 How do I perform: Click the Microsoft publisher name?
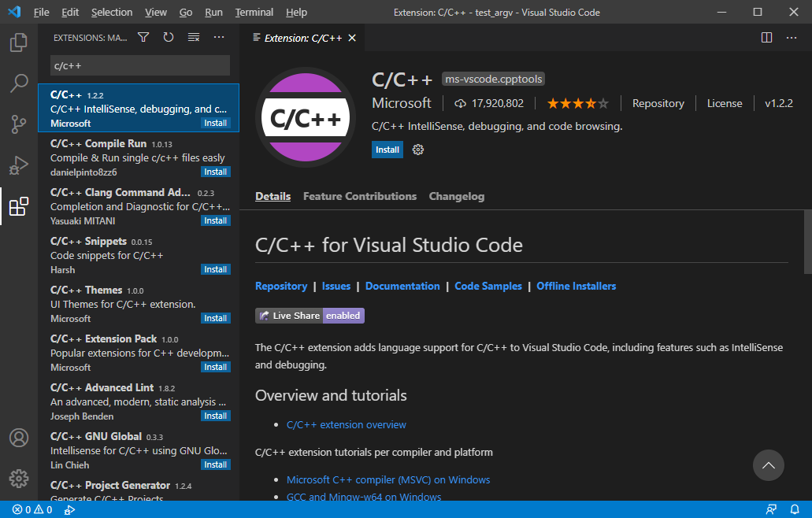click(x=402, y=103)
